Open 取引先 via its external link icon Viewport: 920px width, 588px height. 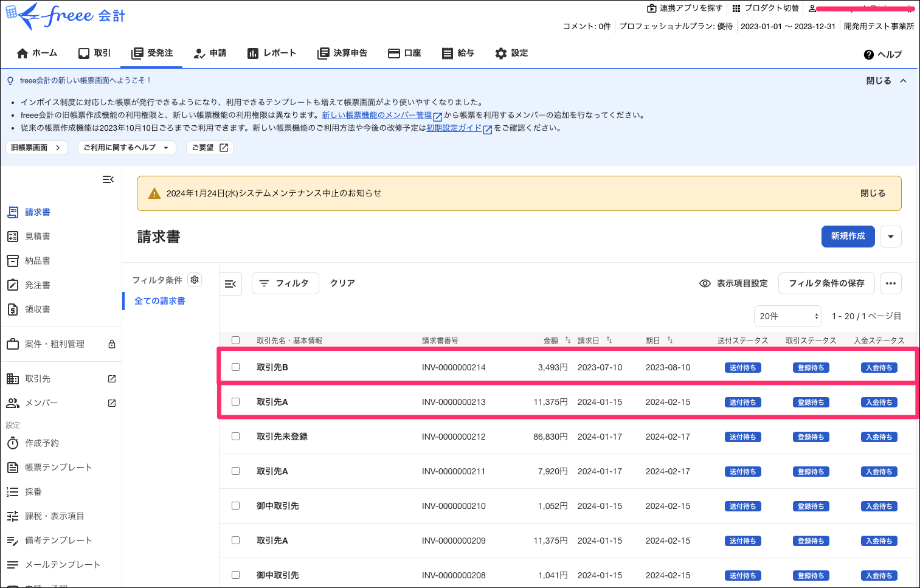pos(111,378)
